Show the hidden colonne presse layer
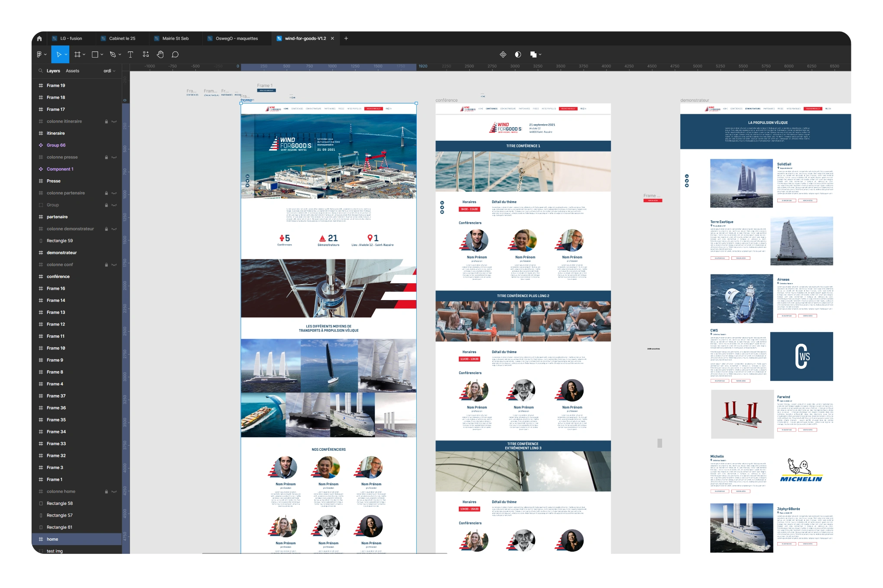 coord(114,158)
